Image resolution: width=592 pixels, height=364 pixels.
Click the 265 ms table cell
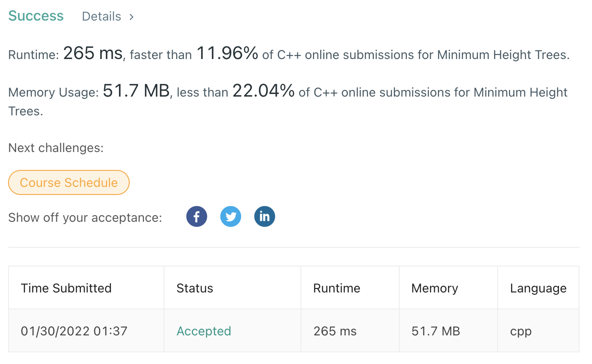[x=335, y=331]
